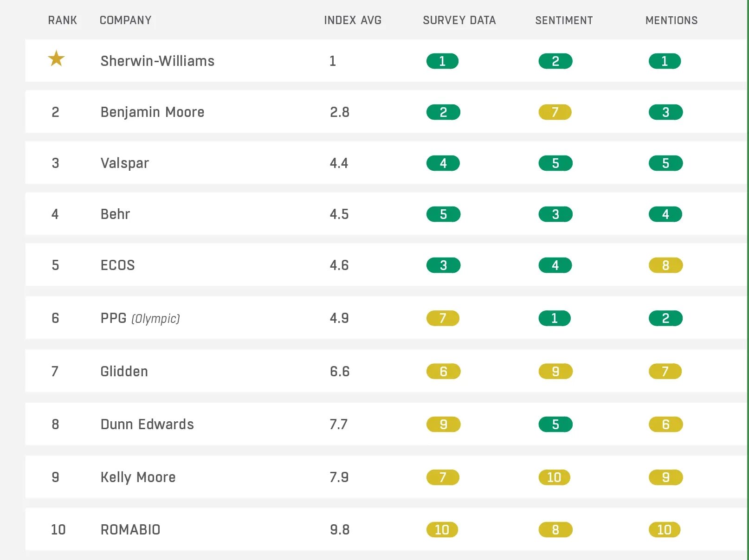Click the PPG (Olympic) company name

click(x=140, y=318)
